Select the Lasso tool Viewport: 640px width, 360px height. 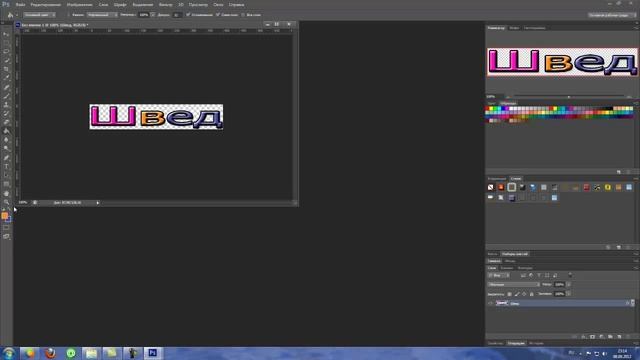[x=6, y=52]
